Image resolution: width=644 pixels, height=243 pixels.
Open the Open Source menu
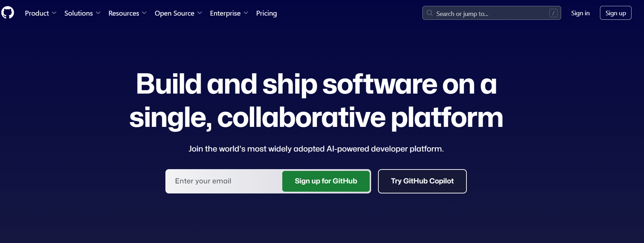click(x=178, y=13)
